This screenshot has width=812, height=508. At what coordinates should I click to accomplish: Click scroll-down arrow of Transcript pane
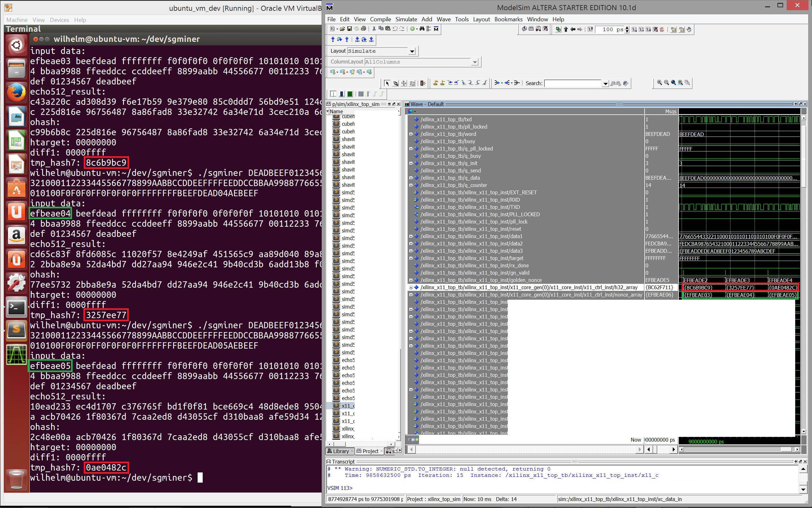coord(803,490)
